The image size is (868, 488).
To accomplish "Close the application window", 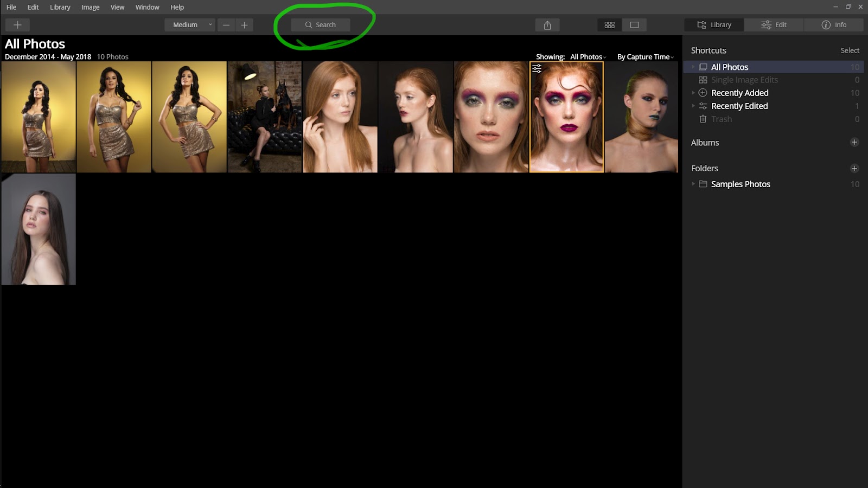I will tap(860, 7).
